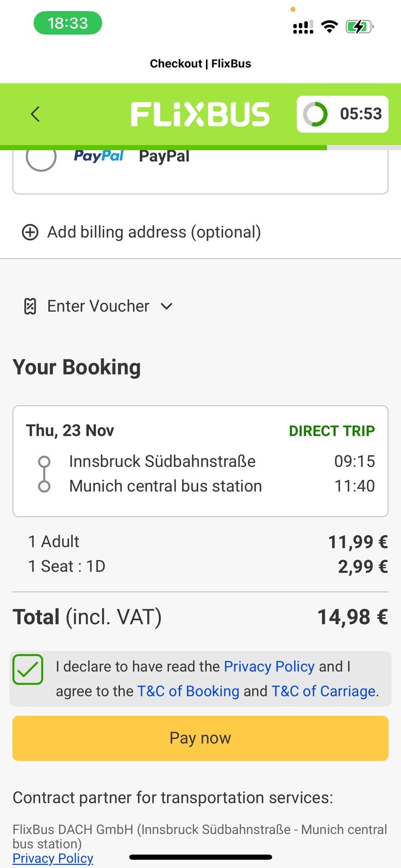Uncheck the terms agreement checkbox
Viewport: 401px width, 868px height.
tap(28, 669)
